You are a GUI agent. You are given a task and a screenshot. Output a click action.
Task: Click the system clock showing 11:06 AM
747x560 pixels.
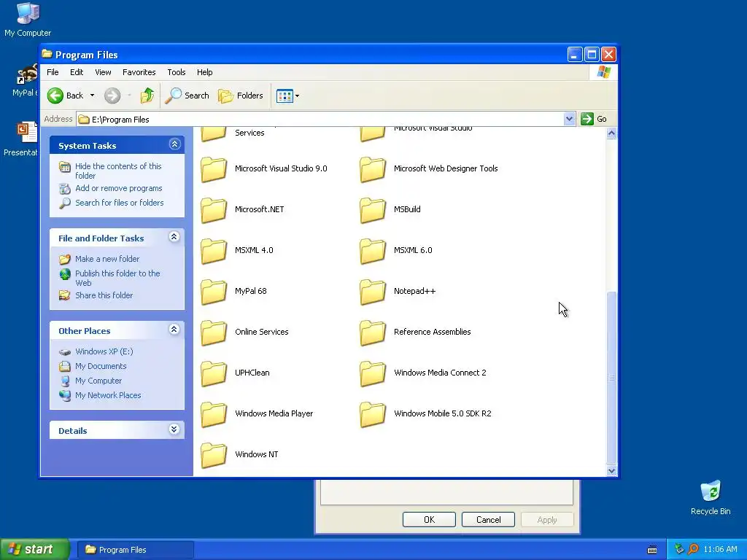(x=720, y=550)
